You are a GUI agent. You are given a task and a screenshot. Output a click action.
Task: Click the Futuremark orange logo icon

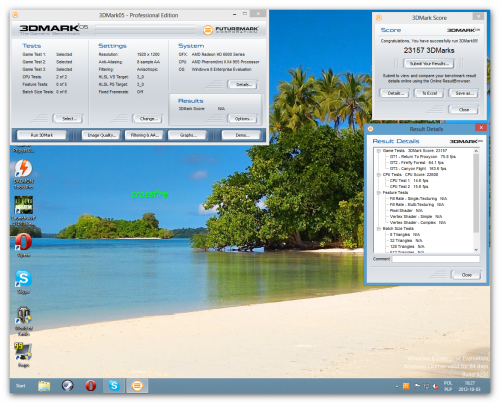click(208, 30)
